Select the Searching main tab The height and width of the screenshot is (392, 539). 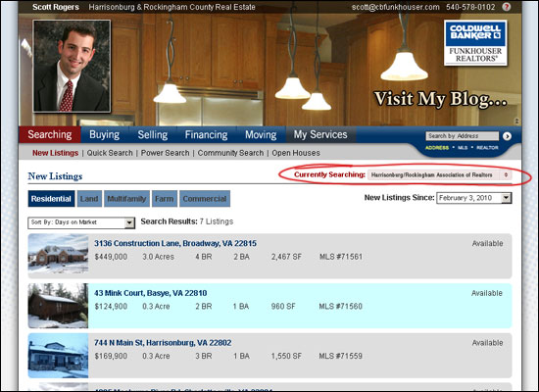tap(50, 134)
